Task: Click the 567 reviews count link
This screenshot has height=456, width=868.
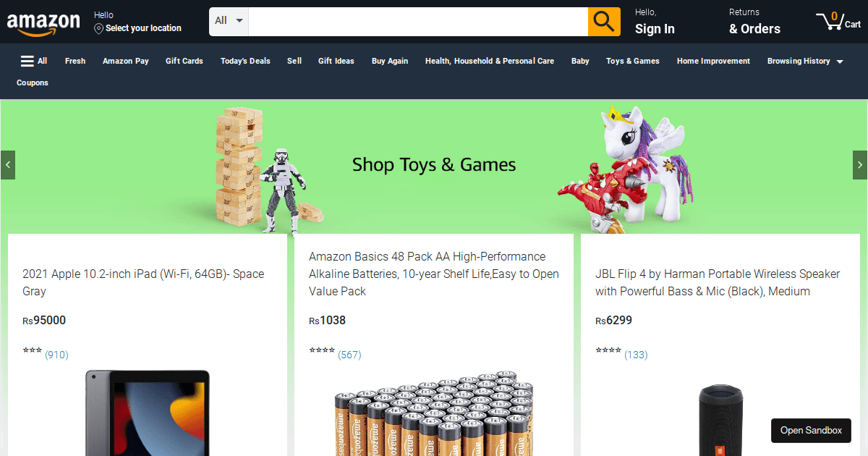Action: tap(349, 355)
